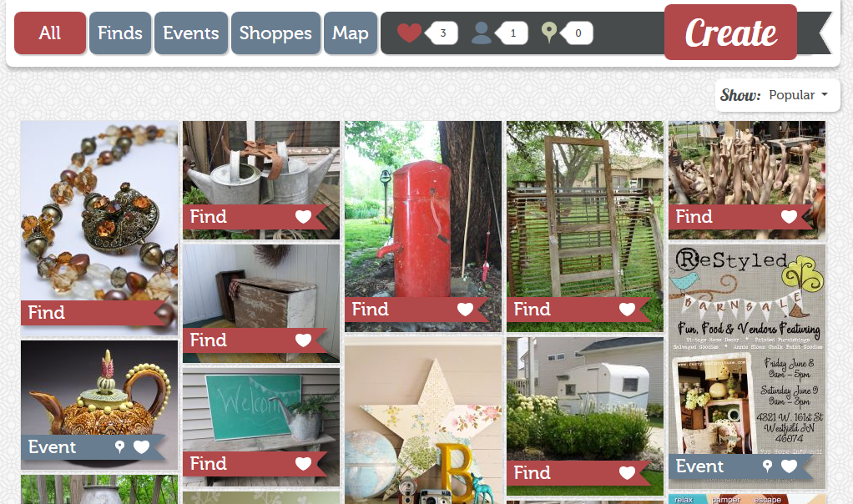Switch to the Finds tab
The width and height of the screenshot is (853, 504).
[120, 33]
